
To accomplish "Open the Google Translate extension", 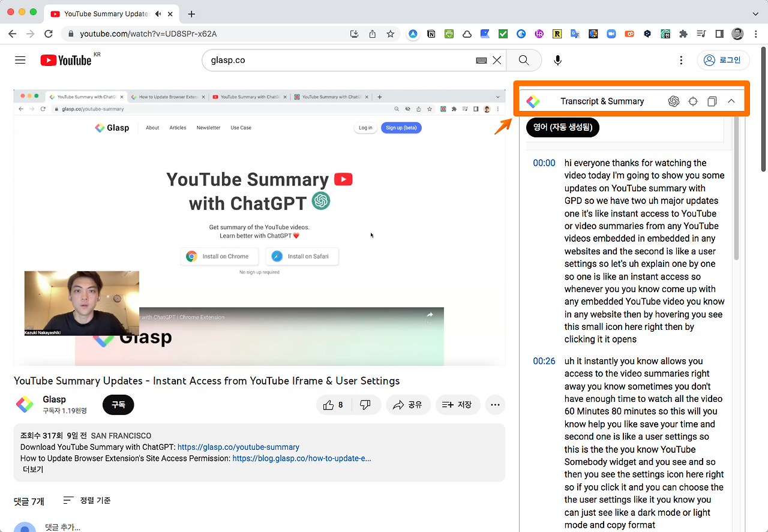I will 575,34.
